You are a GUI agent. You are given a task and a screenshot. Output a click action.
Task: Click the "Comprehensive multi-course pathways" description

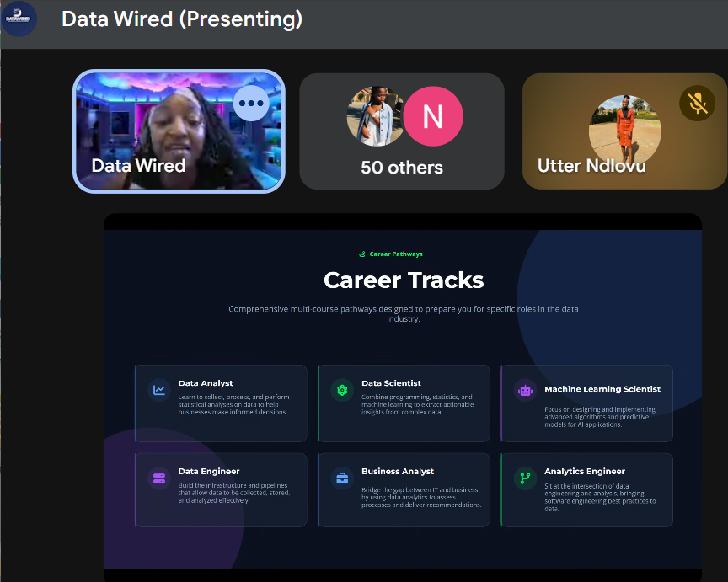click(x=404, y=314)
